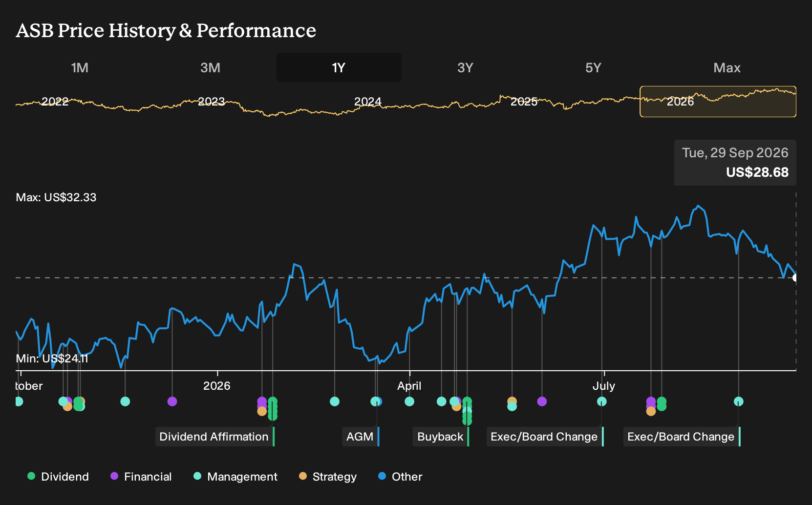Click the 'US$28.68' price value
Viewport: 812px width, 505px height.
757,172
